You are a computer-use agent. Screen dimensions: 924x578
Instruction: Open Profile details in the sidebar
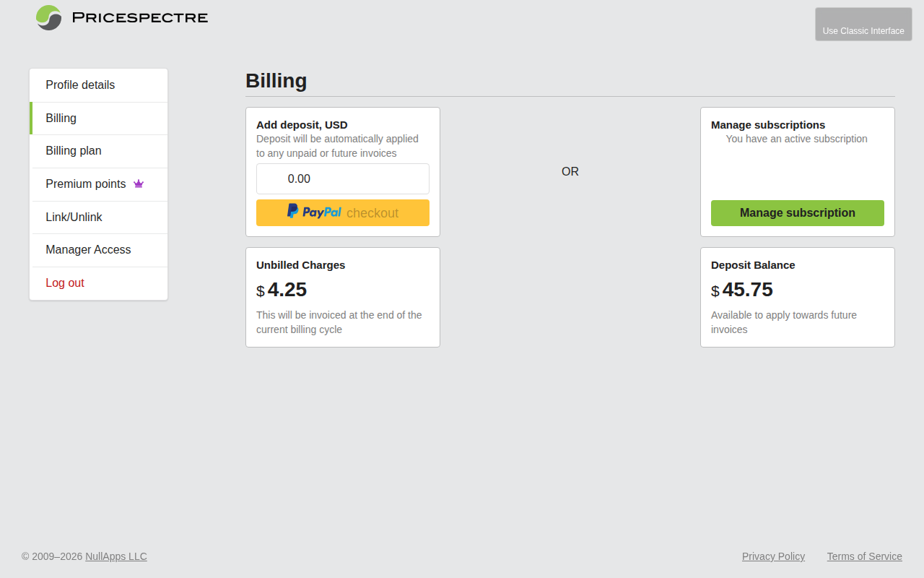79,85
